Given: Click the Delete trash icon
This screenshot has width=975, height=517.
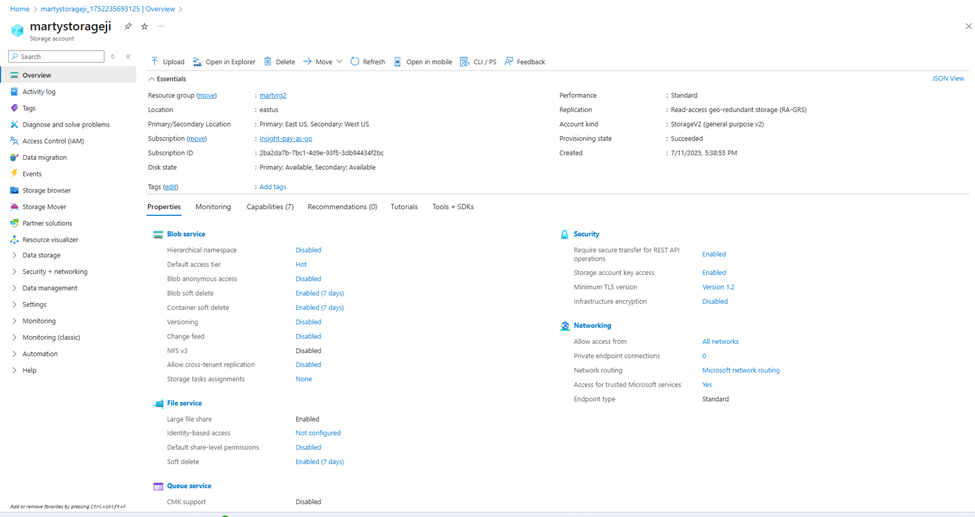Looking at the screenshot, I should click(x=268, y=62).
